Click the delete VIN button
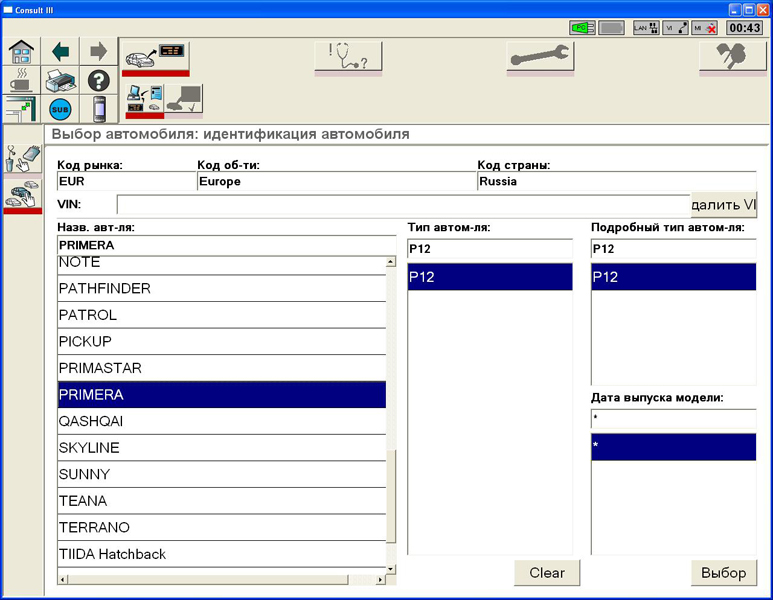Viewport: 773px width, 600px height. pos(723,205)
